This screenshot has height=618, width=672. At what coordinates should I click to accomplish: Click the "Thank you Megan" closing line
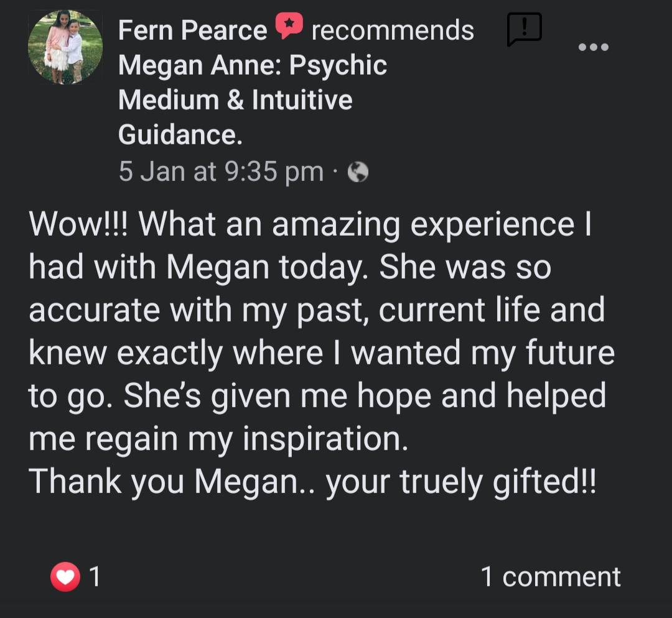[312, 482]
